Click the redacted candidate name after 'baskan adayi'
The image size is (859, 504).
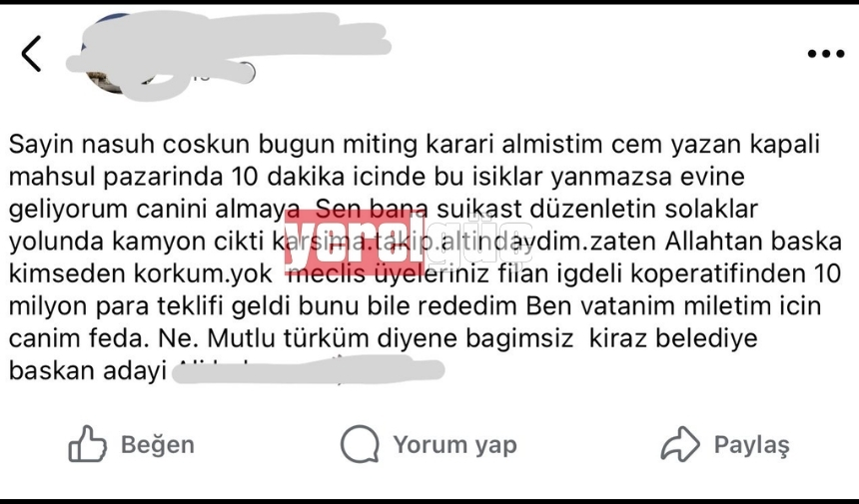[309, 370]
